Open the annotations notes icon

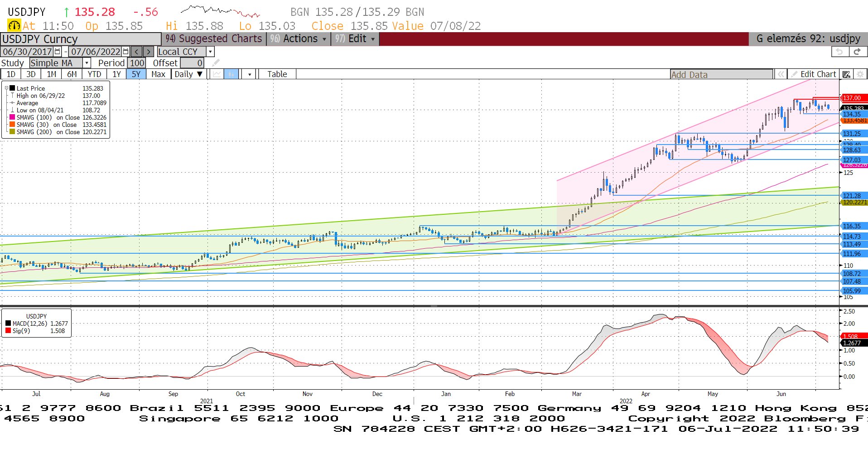click(846, 74)
